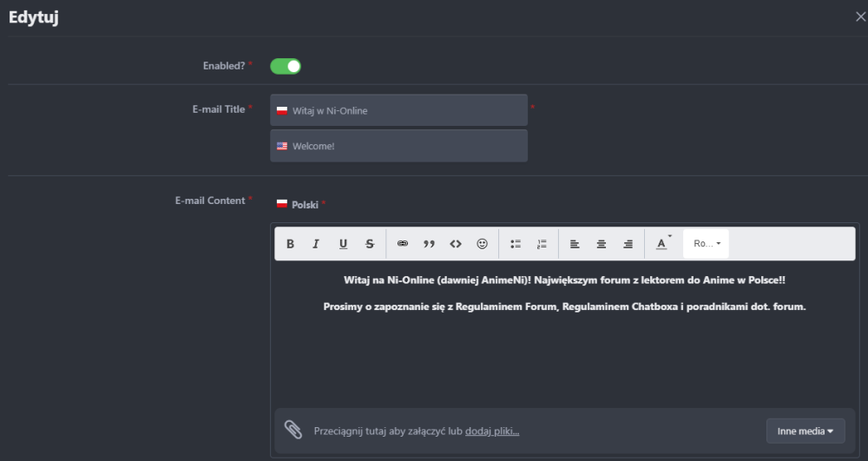Toggle bold formatting in the editor
This screenshot has width=868, height=461.
290,244
